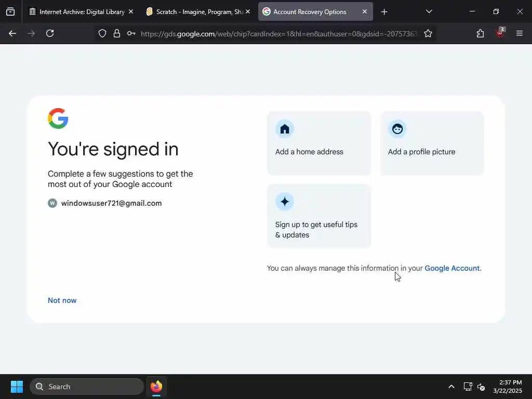532x399 pixels.
Task: Click the padlock site info icon
Action: 117,33
